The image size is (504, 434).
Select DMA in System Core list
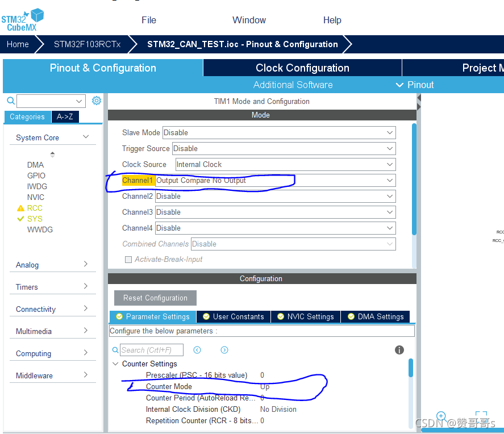(x=35, y=165)
